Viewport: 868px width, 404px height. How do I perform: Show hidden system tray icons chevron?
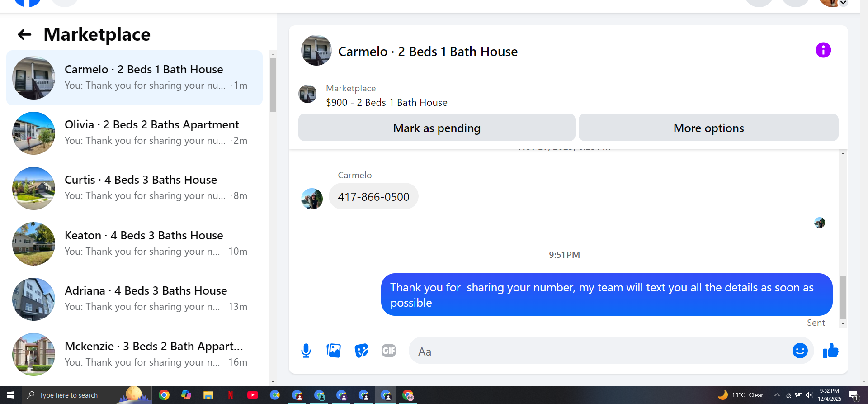point(777,395)
